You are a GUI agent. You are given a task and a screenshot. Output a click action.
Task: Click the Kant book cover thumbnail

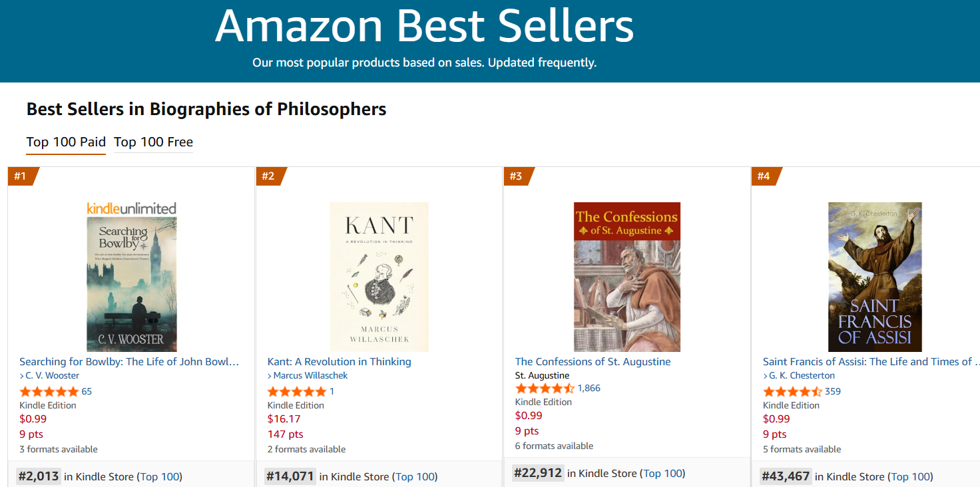(x=379, y=277)
